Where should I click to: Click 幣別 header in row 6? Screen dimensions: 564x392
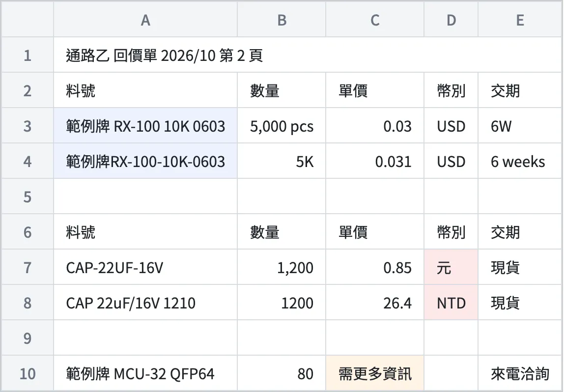(x=451, y=231)
